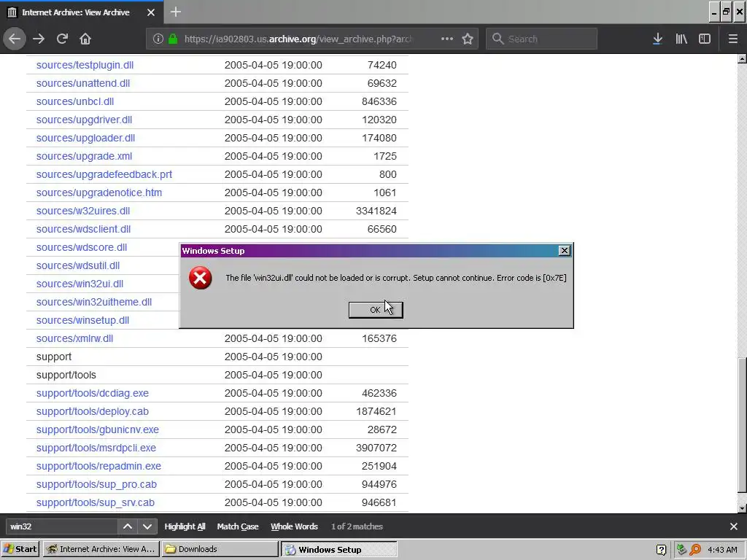Viewport: 747px width, 560px height.
Task: Open a new browser tab
Action: (x=175, y=12)
